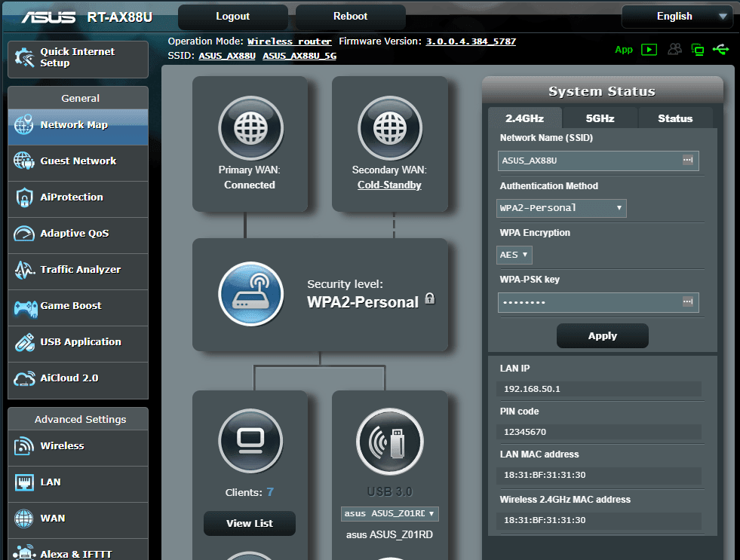Click the green App download icon
Image resolution: width=740 pixels, height=560 pixels.
coord(649,50)
